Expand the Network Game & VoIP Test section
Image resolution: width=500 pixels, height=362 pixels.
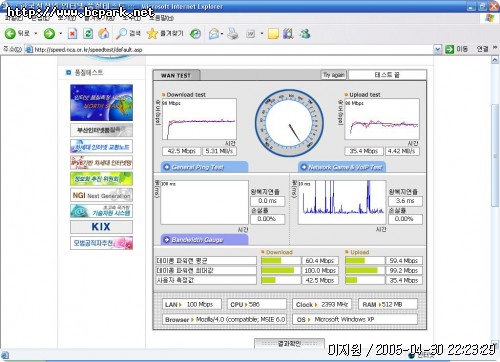(342, 167)
